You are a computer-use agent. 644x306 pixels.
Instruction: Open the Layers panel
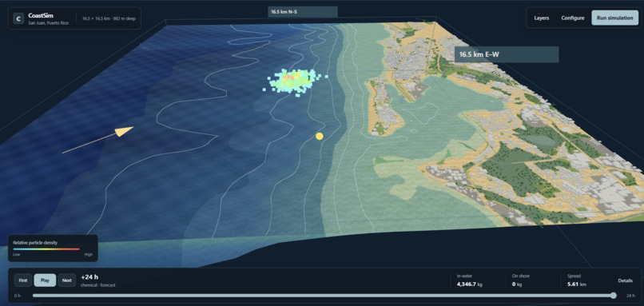coord(541,18)
